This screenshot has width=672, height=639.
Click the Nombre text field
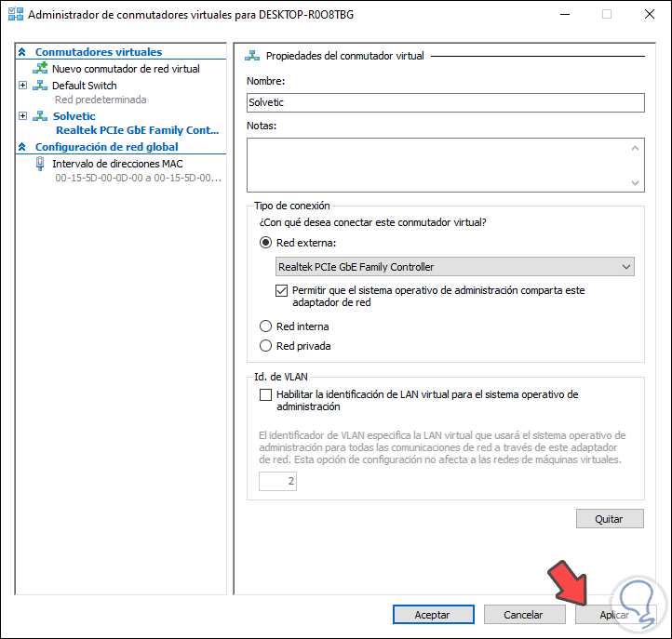446,102
